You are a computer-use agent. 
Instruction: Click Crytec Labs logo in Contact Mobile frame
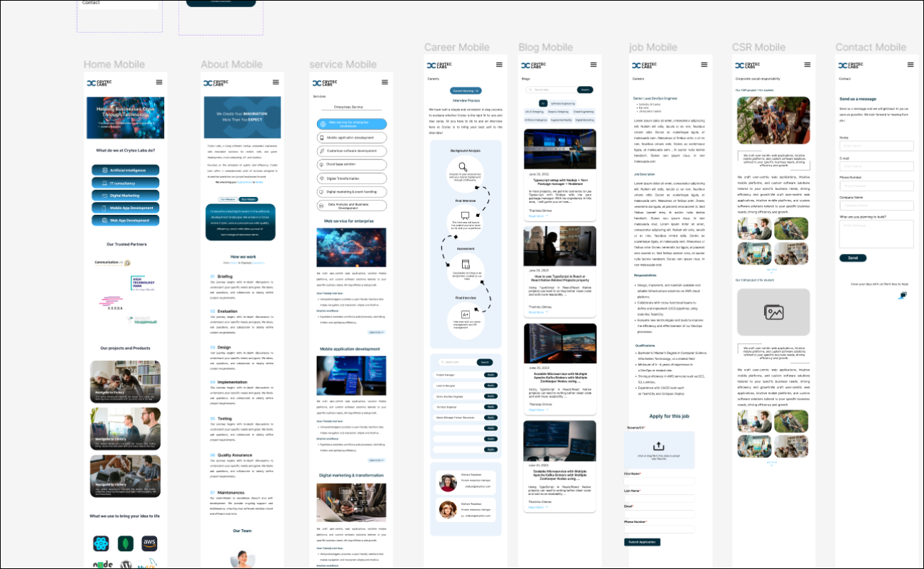[x=851, y=65]
